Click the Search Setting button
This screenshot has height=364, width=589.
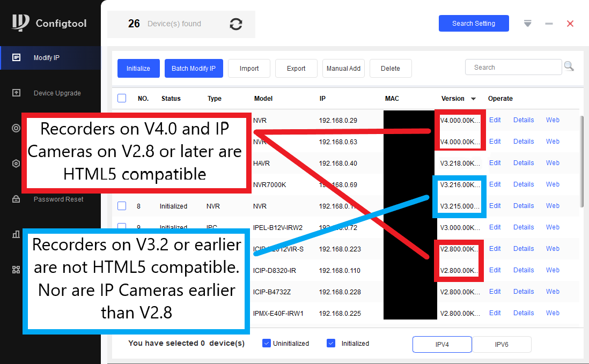coord(474,23)
